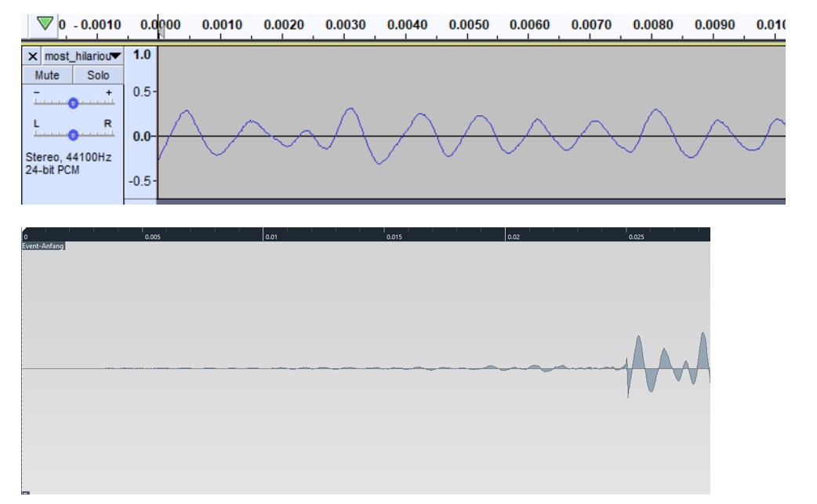Click the L label of the pan slider
This screenshot has width=817, height=504.
36,123
